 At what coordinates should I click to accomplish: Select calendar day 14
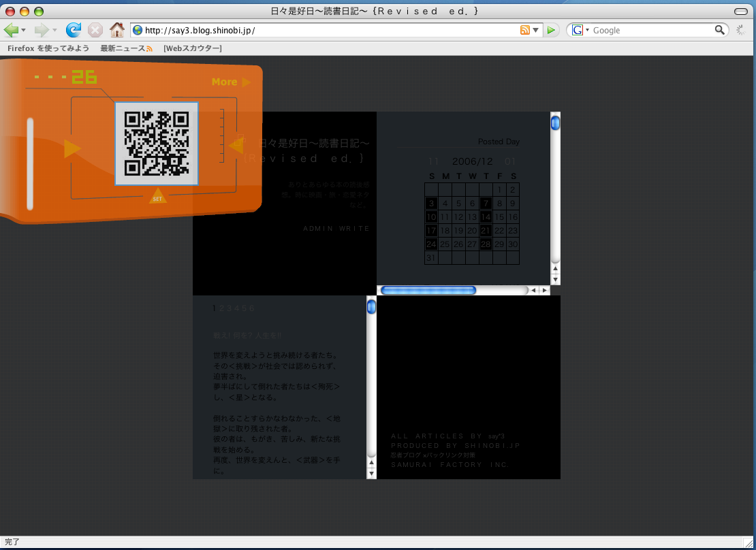pyautogui.click(x=486, y=217)
